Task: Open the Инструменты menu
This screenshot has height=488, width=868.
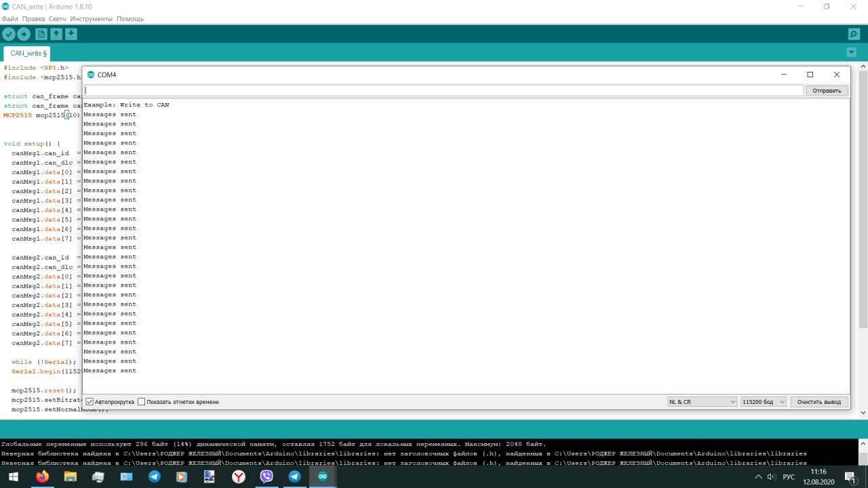Action: tap(92, 19)
